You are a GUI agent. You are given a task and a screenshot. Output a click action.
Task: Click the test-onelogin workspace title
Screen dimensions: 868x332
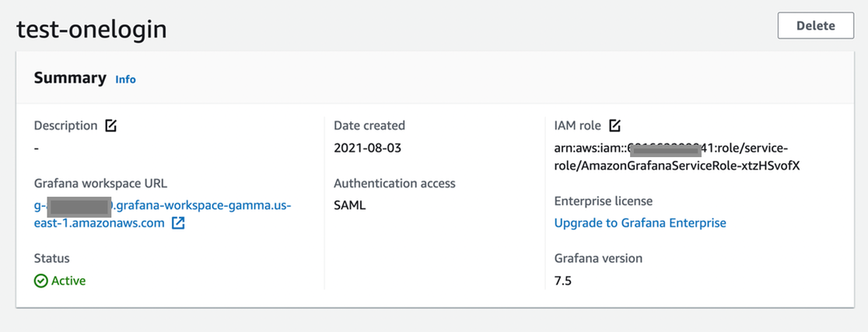tap(92, 28)
